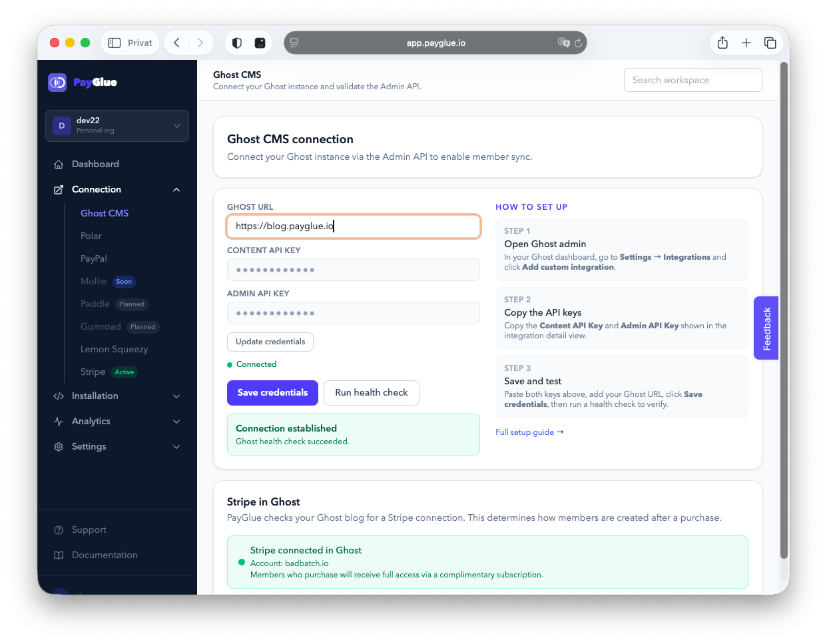Open a new tab with plus icon
The height and width of the screenshot is (644, 827).
(x=746, y=43)
